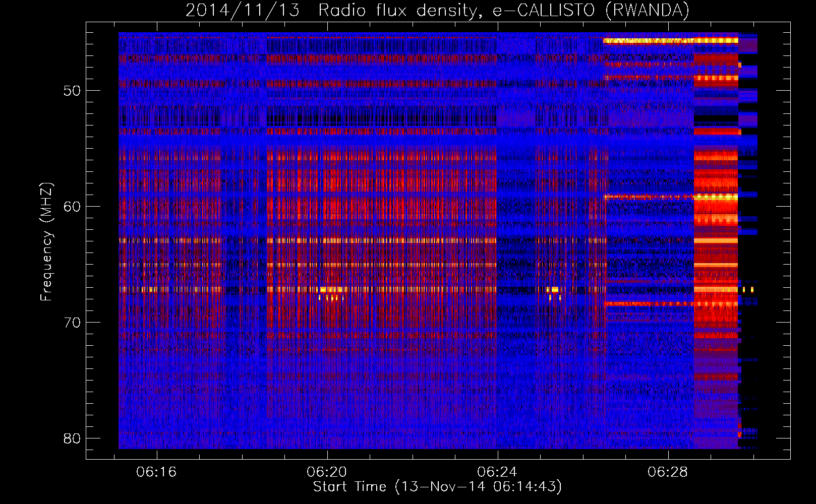Screen dimensions: 816x504
Task: Click the 80 frequency tick label
Action: [x=72, y=438]
